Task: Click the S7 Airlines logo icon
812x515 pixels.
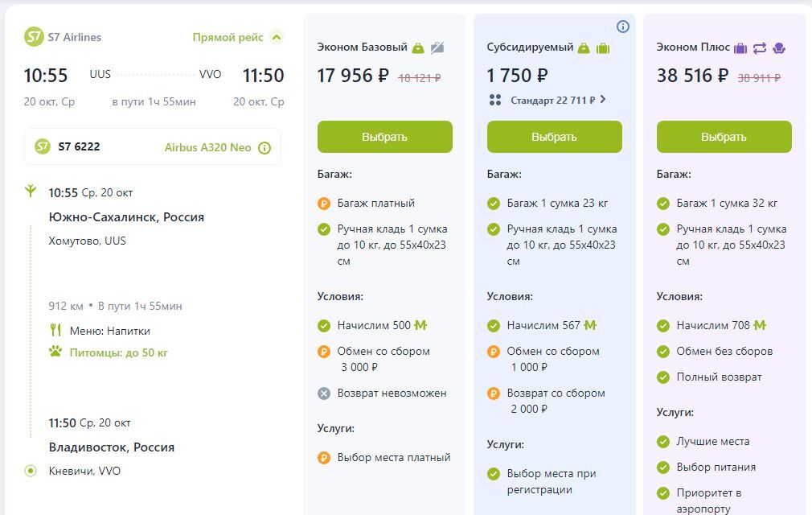Action: 34,37
